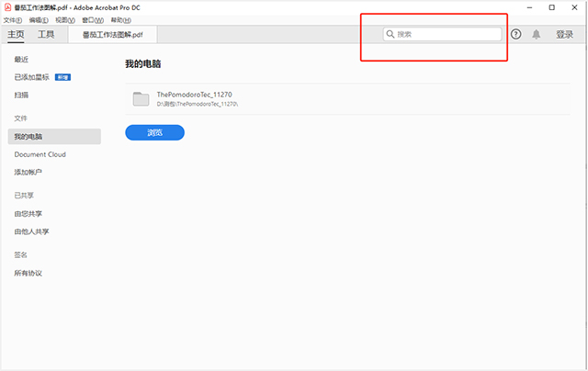
Task: Focus the 搜索 search field
Action: tap(443, 34)
